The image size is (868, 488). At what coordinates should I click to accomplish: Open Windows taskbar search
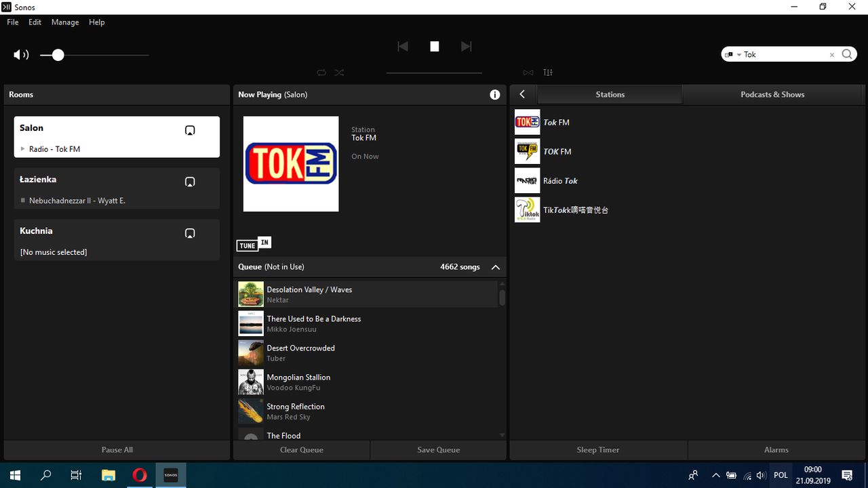[x=45, y=475]
